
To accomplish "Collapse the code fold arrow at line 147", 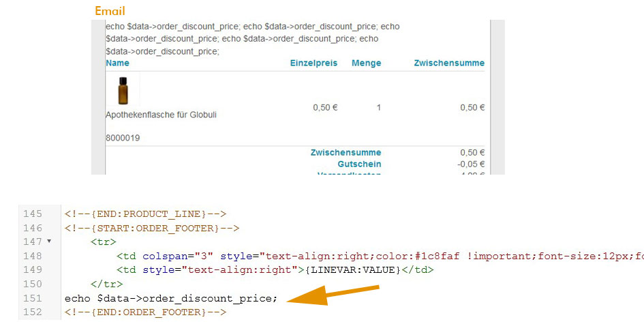I will (49, 241).
